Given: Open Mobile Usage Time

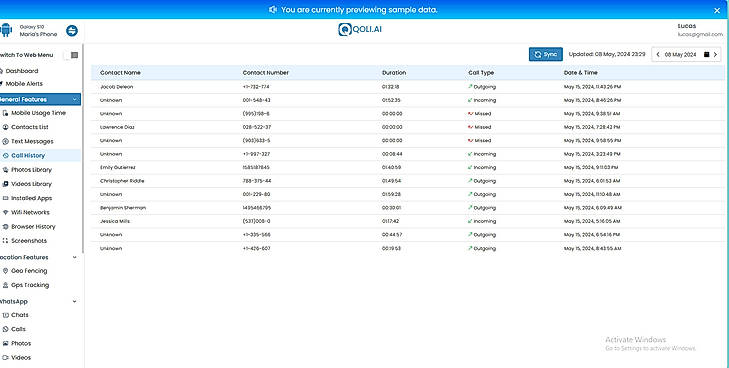Looking at the screenshot, I should 39,113.
